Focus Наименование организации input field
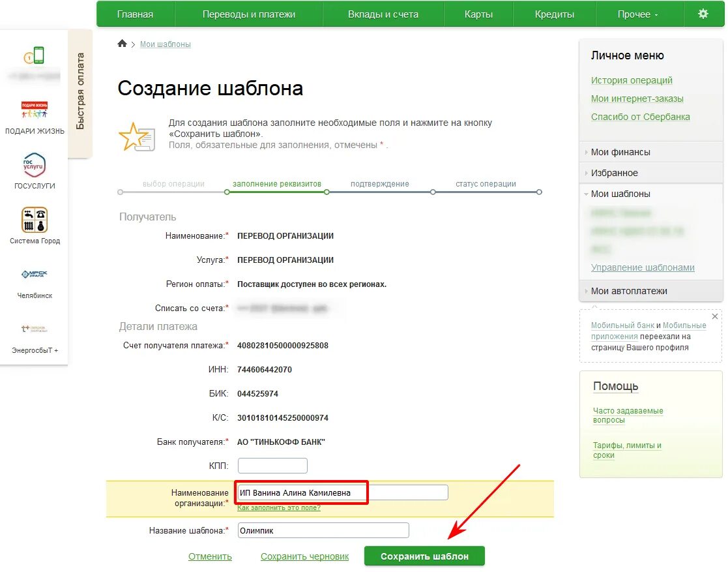Viewport: 728px width, 572px height. tap(343, 492)
